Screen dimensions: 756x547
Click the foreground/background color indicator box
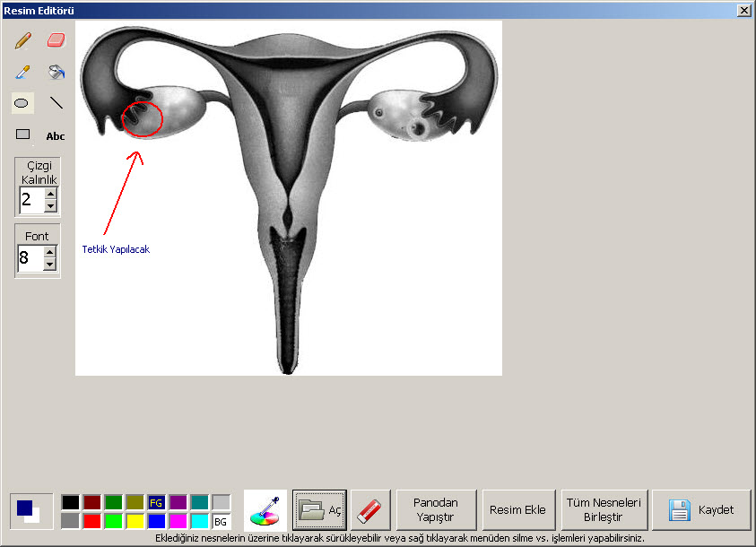pyautogui.click(x=31, y=511)
